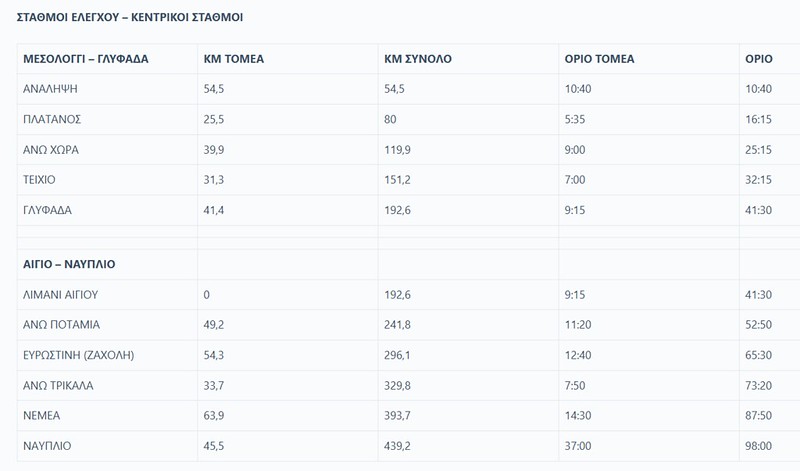The width and height of the screenshot is (800, 471).
Task: Select the ΕΥΡΩΣΤΙΝΗ (ΖΑΧΟΛΗ) station cell
Action: click(78, 356)
